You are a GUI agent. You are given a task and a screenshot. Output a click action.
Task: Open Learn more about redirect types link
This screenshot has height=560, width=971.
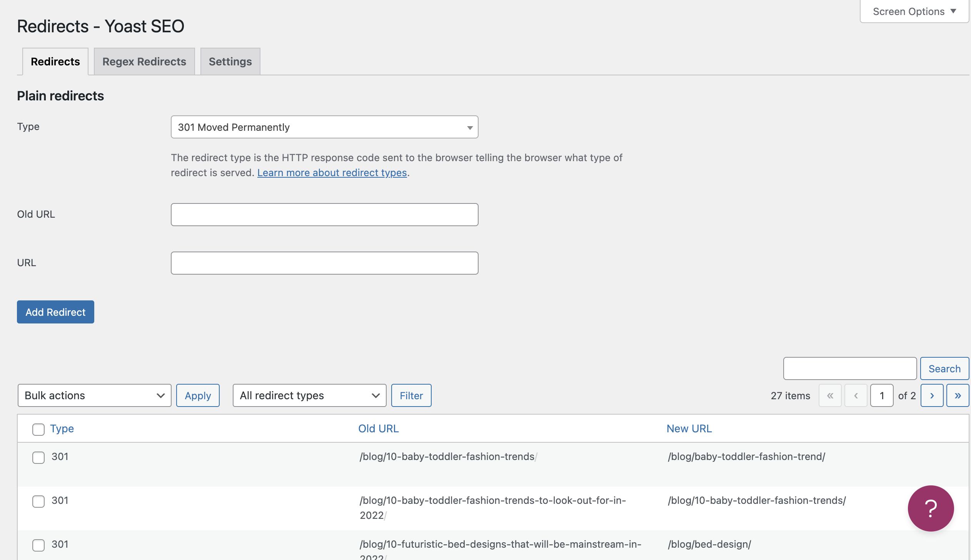332,173
